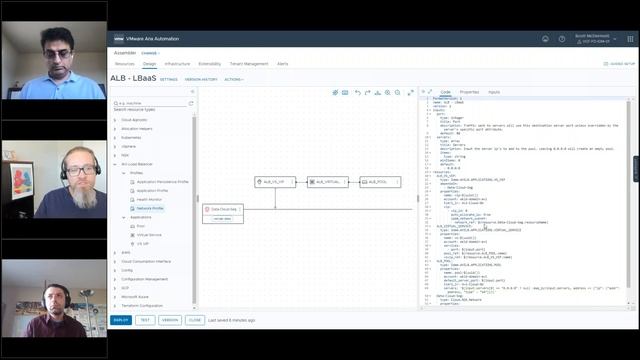Open the ALB_POOL node options menu
This screenshot has width=640, height=360.
pos(397,182)
